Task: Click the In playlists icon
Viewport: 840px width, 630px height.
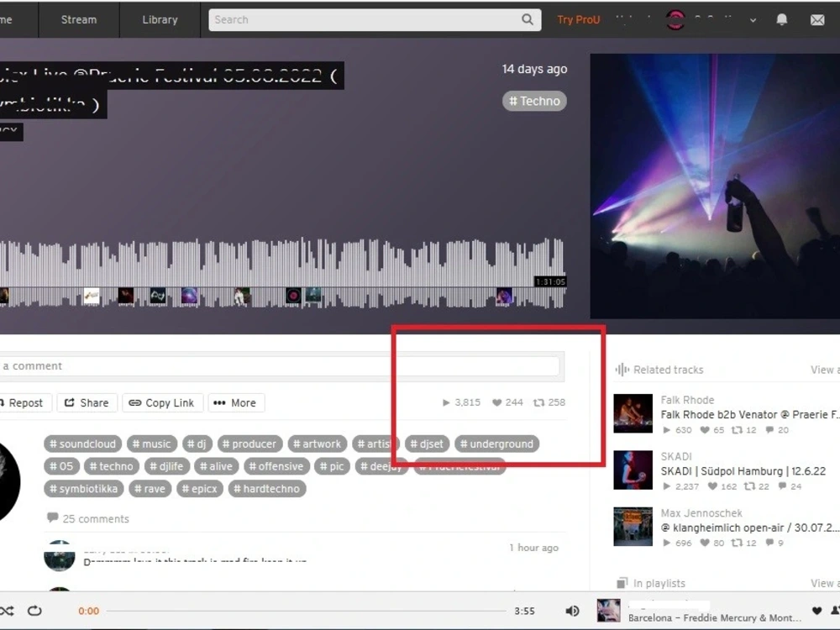Action: point(622,583)
